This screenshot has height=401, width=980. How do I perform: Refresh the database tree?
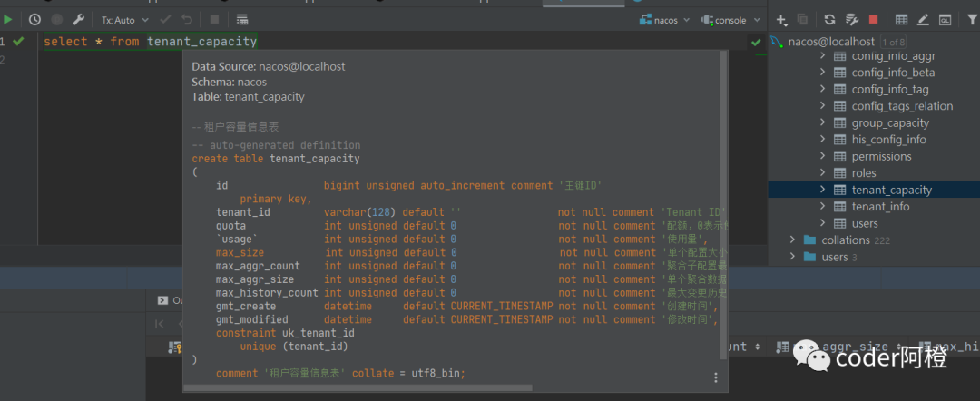tap(829, 19)
